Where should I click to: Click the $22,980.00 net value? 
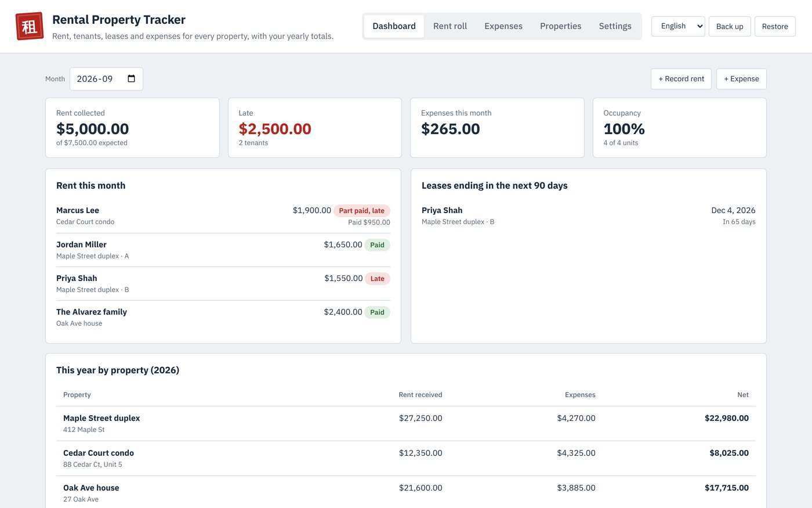(x=727, y=418)
